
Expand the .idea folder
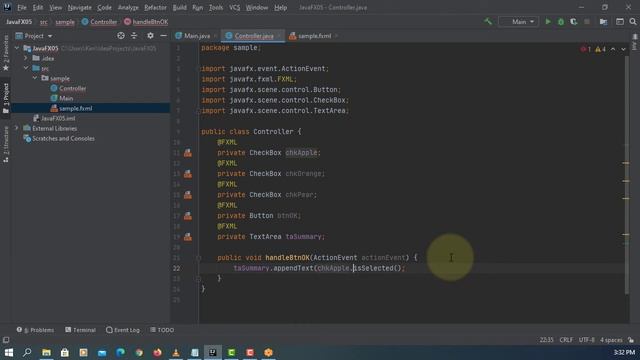click(x=26, y=58)
